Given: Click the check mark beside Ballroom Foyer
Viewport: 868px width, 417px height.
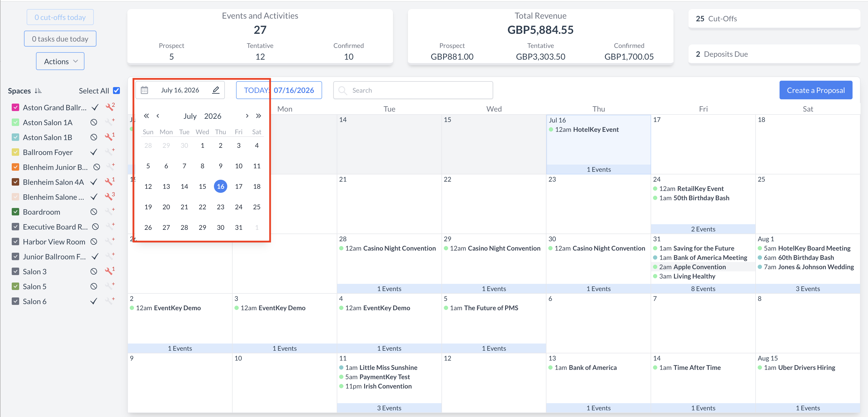Looking at the screenshot, I should tap(94, 152).
